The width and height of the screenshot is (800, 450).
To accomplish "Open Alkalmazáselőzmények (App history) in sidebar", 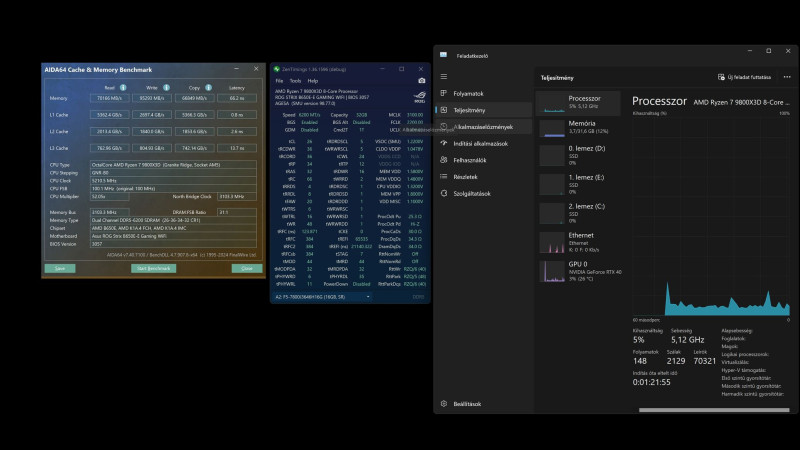I will [x=484, y=127].
